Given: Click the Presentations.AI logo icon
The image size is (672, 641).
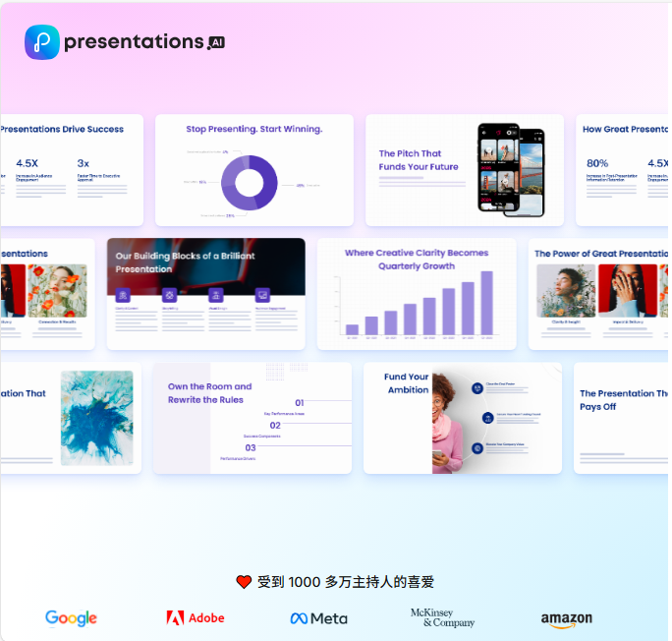Looking at the screenshot, I should point(41,42).
